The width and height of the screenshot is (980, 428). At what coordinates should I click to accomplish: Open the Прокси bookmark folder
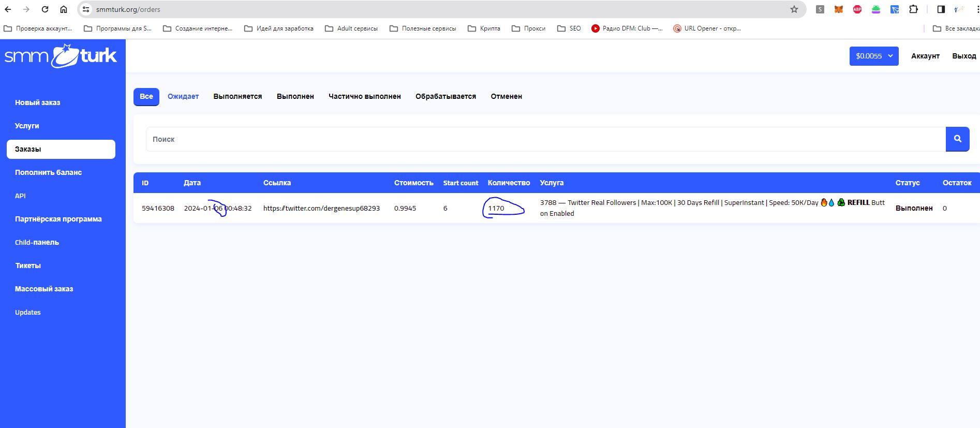coord(528,28)
